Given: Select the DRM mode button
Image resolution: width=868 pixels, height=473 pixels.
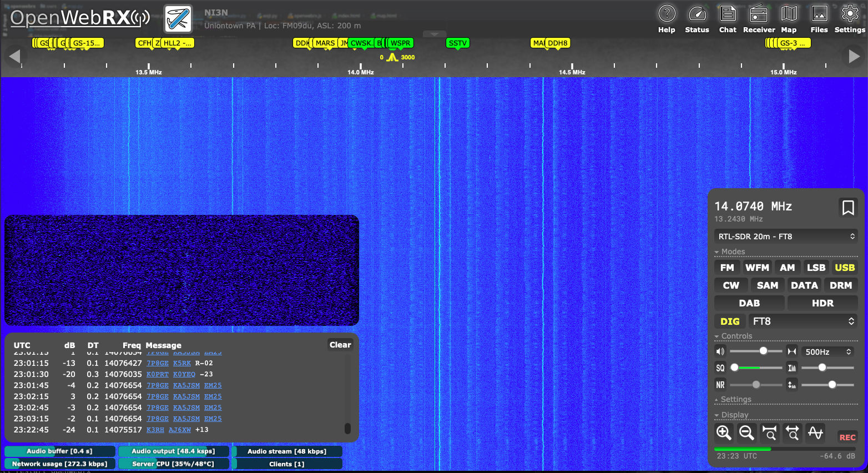Looking at the screenshot, I should coord(841,285).
